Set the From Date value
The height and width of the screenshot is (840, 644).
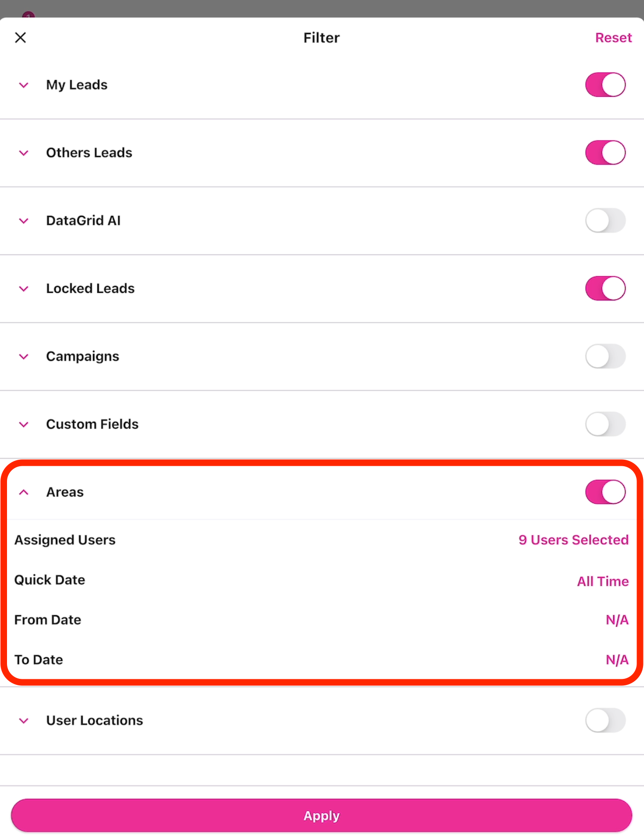tap(617, 620)
